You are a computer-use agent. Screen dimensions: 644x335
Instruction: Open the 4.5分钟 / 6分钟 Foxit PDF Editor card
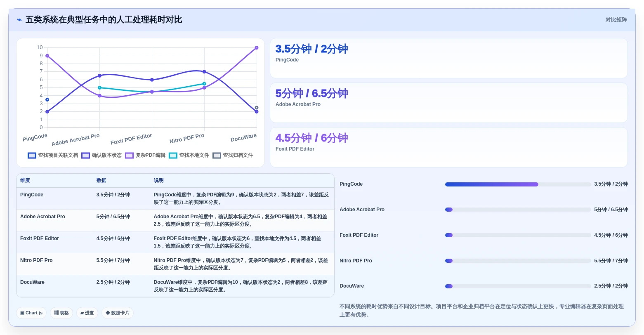[x=449, y=147]
